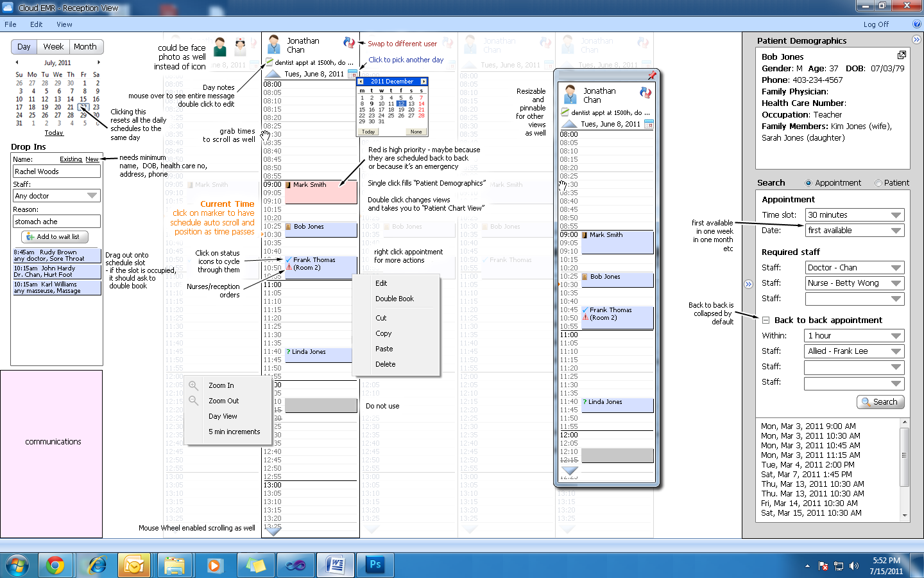
Task: Click search results scrollbar down arrow
Action: coord(905,515)
